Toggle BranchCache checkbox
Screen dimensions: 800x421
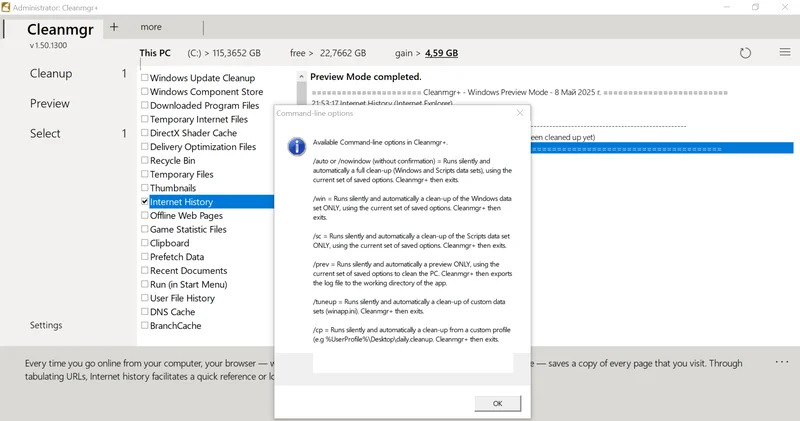coord(145,326)
